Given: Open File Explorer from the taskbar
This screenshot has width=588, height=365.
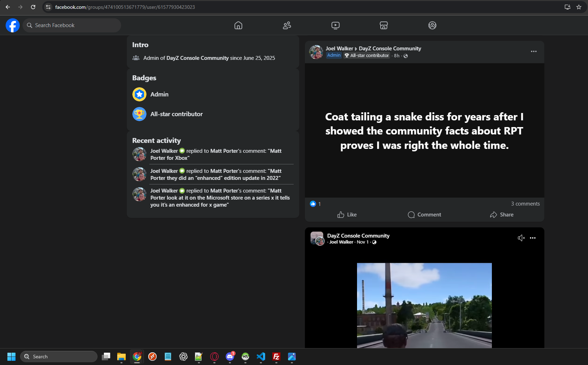Looking at the screenshot, I should pyautogui.click(x=121, y=357).
